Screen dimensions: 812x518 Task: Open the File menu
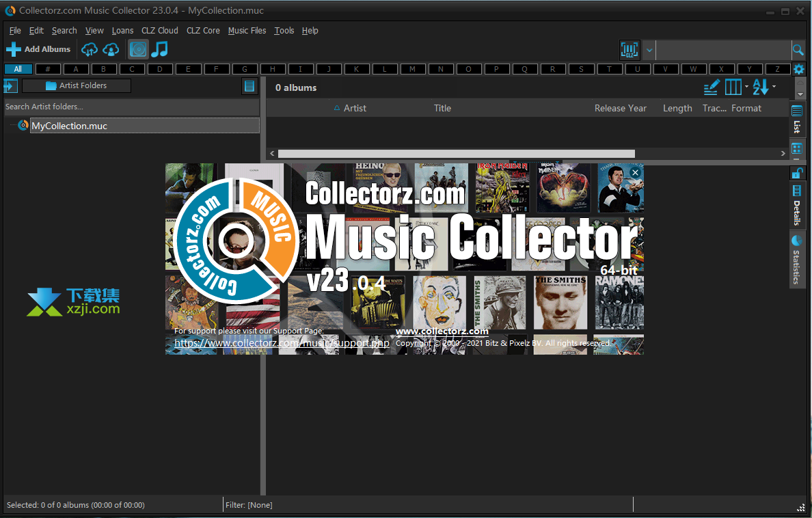[x=15, y=31]
